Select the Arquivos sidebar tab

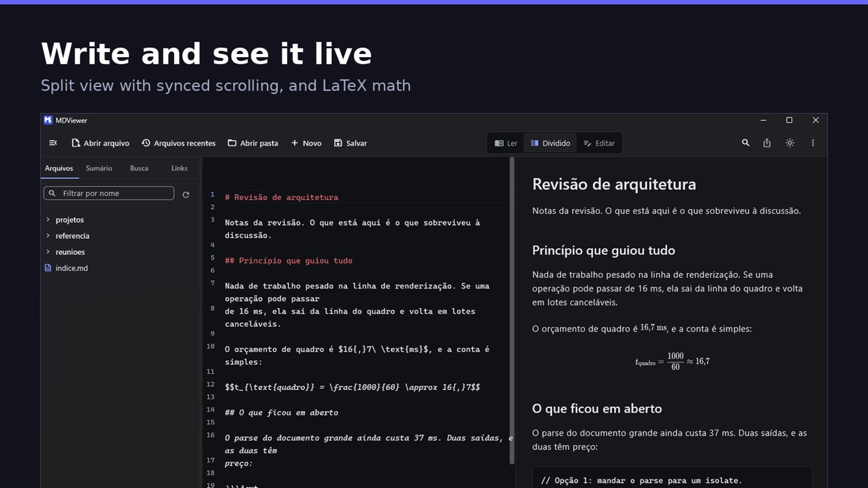[59, 169]
